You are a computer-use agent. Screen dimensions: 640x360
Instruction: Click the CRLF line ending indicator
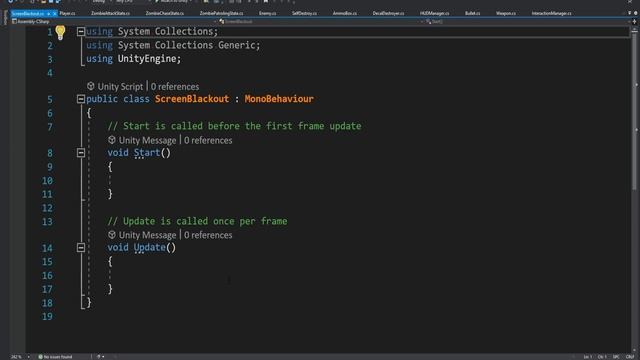click(x=630, y=357)
